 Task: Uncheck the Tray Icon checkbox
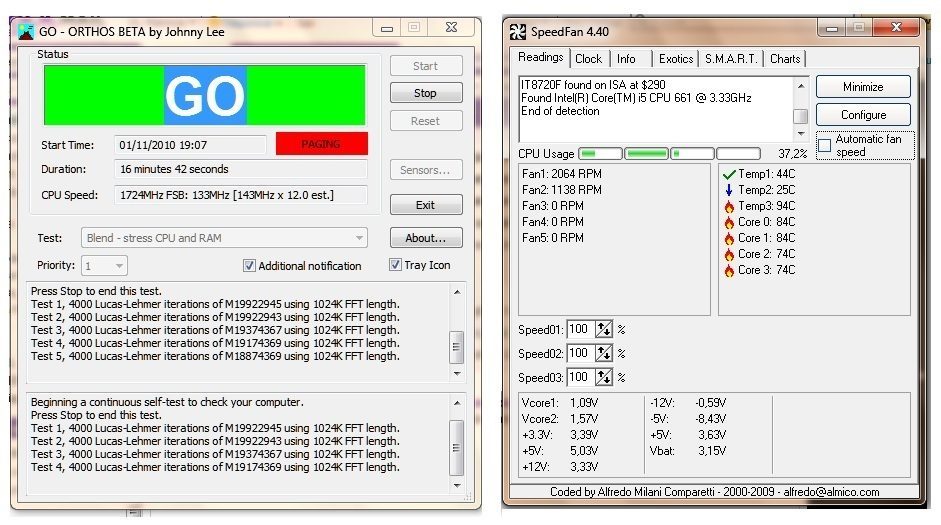[395, 265]
